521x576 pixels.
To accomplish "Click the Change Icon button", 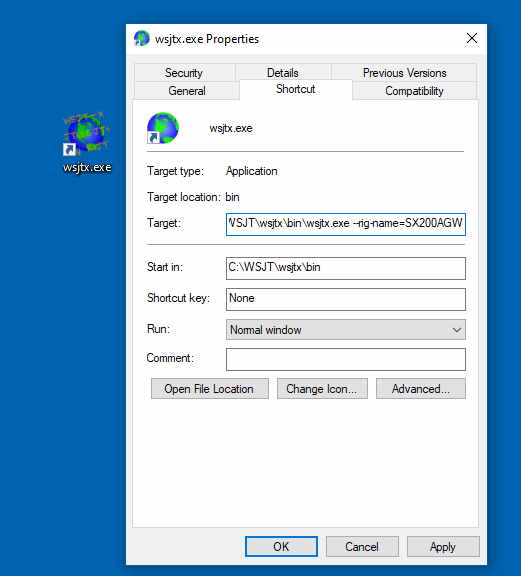I will pyautogui.click(x=322, y=389).
